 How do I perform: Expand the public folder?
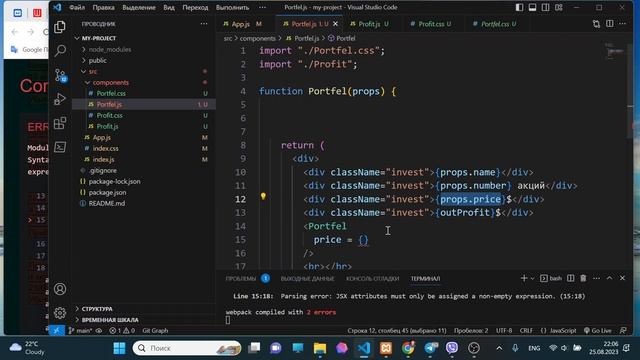click(98, 60)
